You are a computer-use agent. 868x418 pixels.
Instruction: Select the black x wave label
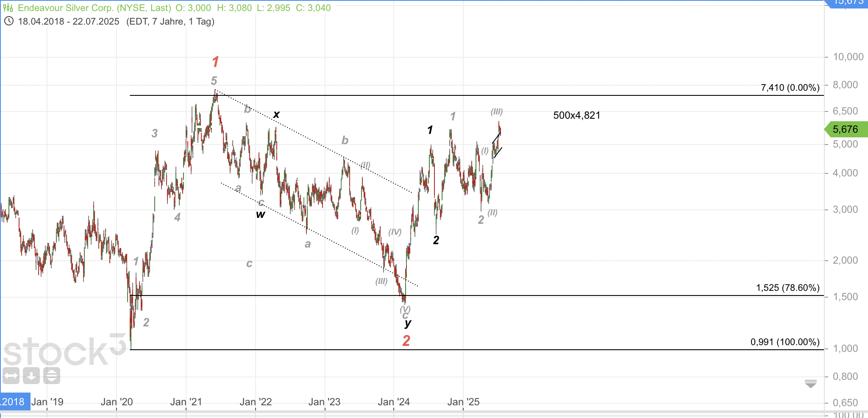[x=276, y=114]
